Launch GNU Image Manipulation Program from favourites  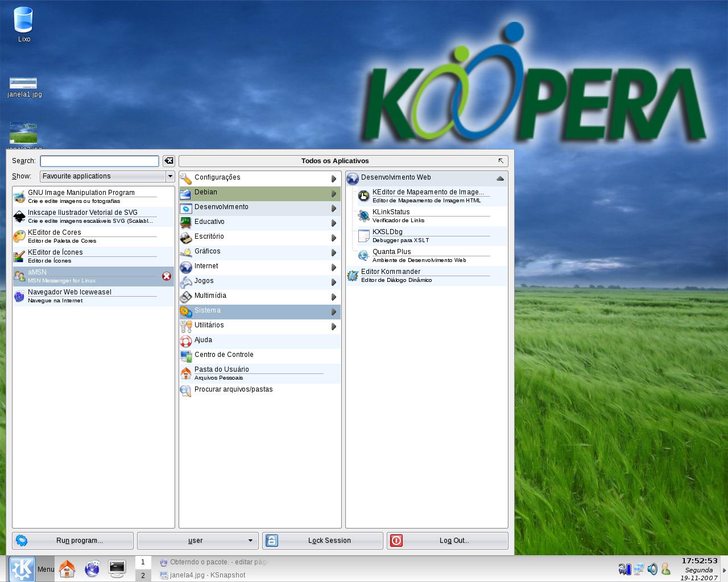pyautogui.click(x=93, y=197)
